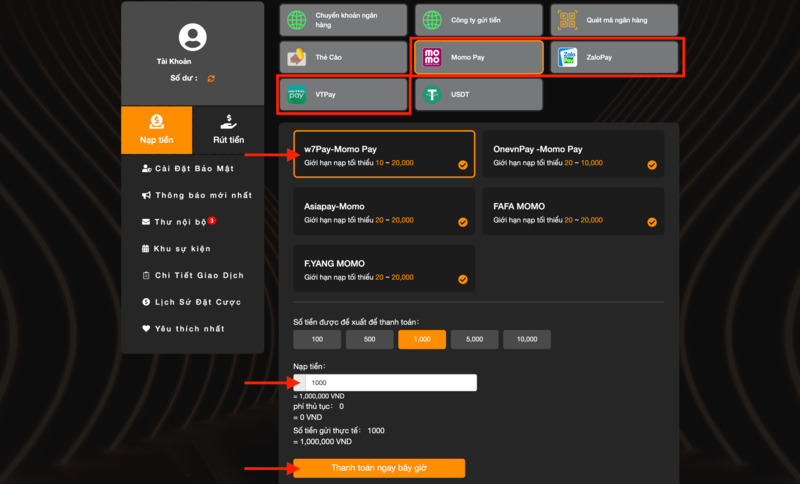Click the account profile avatar icon
800x484 pixels.
tap(192, 38)
